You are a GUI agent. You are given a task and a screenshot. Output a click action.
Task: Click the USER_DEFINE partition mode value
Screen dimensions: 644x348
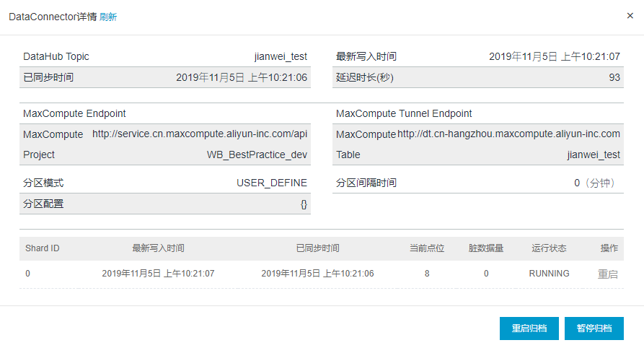coord(271,183)
